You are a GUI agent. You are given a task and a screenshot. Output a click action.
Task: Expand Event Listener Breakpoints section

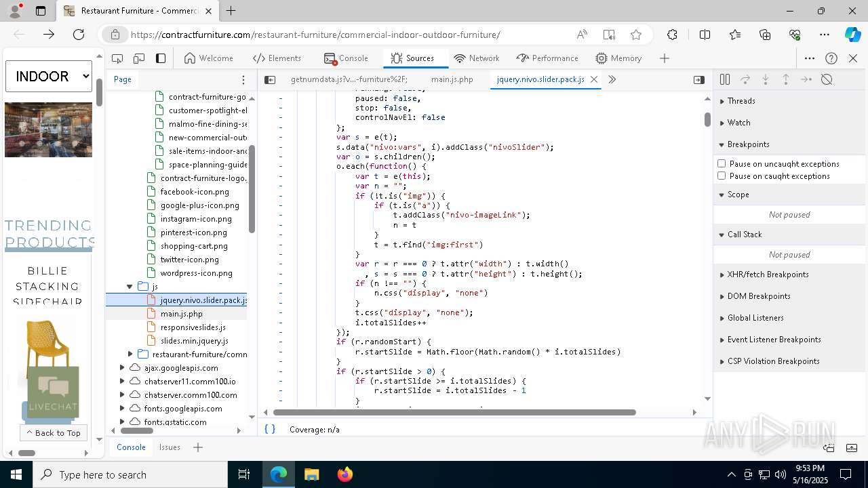[x=790, y=340]
